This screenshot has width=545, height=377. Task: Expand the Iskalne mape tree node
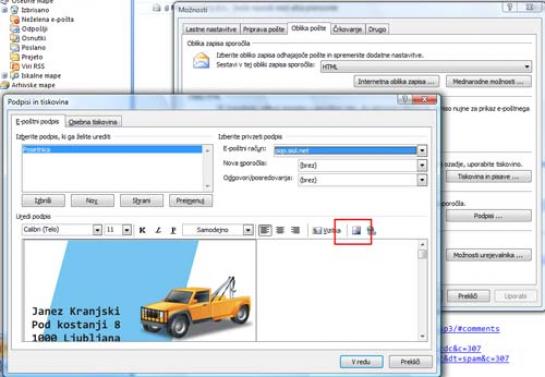click(x=5, y=76)
